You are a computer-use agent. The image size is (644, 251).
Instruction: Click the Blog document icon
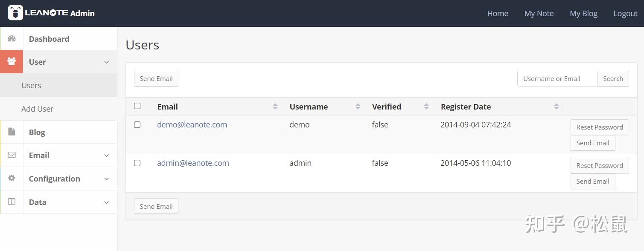click(12, 132)
